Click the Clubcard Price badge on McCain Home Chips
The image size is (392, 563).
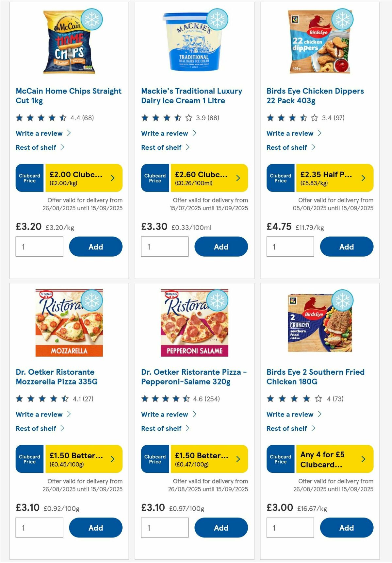[29, 178]
